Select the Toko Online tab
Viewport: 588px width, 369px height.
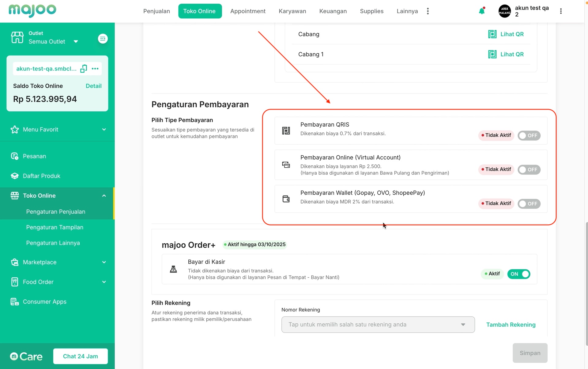(200, 11)
